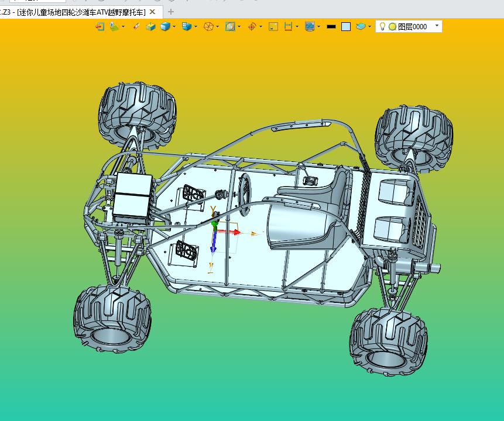Click the black line color swatch
This screenshot has height=421, width=504.
(331, 27)
